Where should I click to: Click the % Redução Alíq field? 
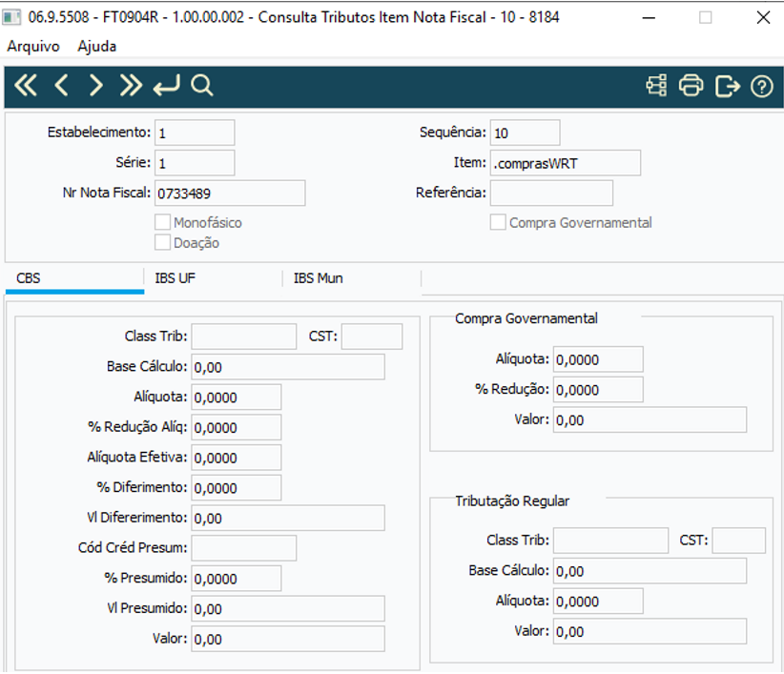(236, 427)
